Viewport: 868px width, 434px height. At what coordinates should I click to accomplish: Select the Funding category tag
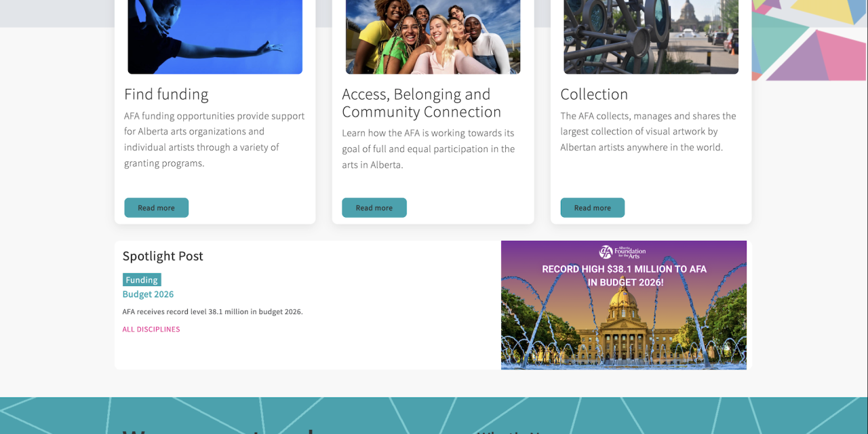click(142, 279)
